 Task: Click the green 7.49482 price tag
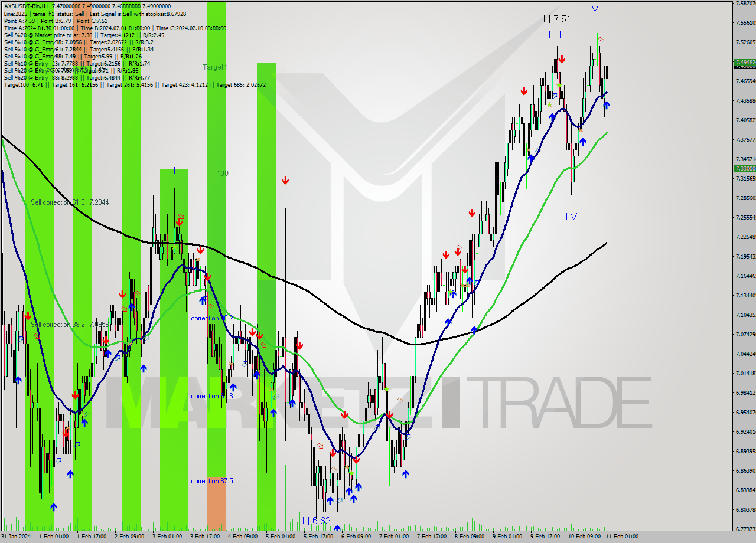[744, 62]
